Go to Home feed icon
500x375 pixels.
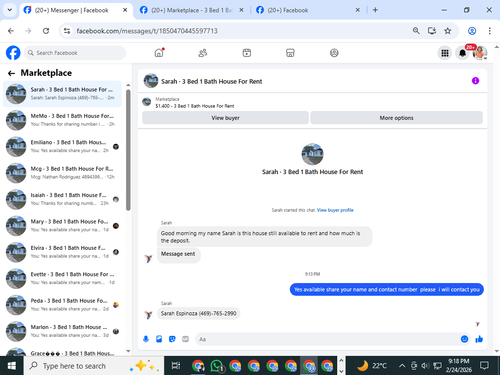[x=159, y=53]
